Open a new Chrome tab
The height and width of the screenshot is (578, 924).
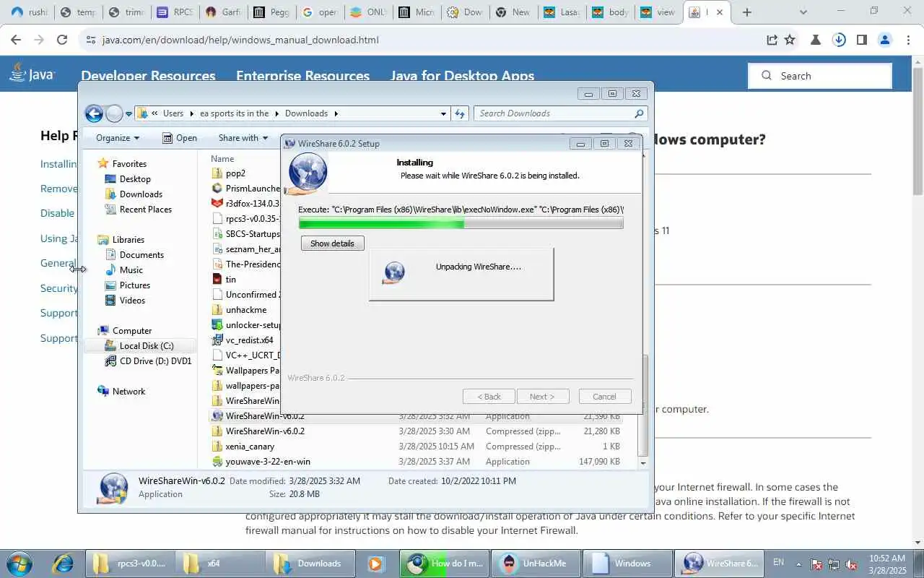click(747, 12)
